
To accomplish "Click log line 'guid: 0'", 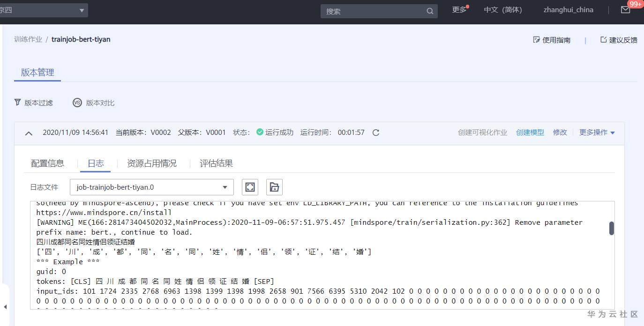I will click(x=51, y=272).
